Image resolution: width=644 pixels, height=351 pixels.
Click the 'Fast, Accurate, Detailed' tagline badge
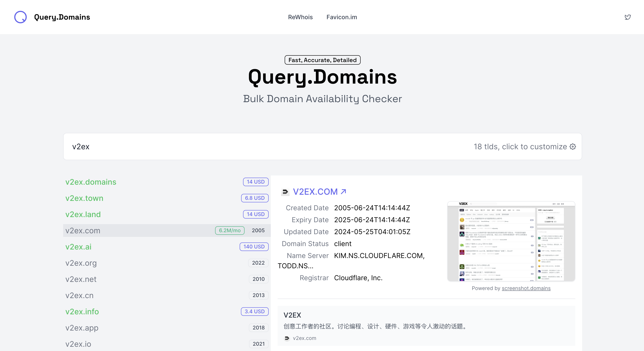pos(322,60)
